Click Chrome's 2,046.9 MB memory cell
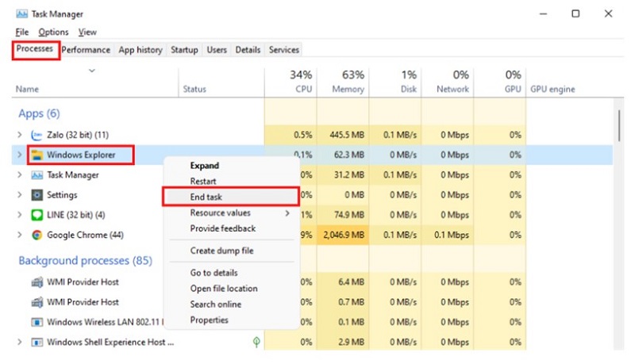The width and height of the screenshot is (635, 364). (x=344, y=235)
